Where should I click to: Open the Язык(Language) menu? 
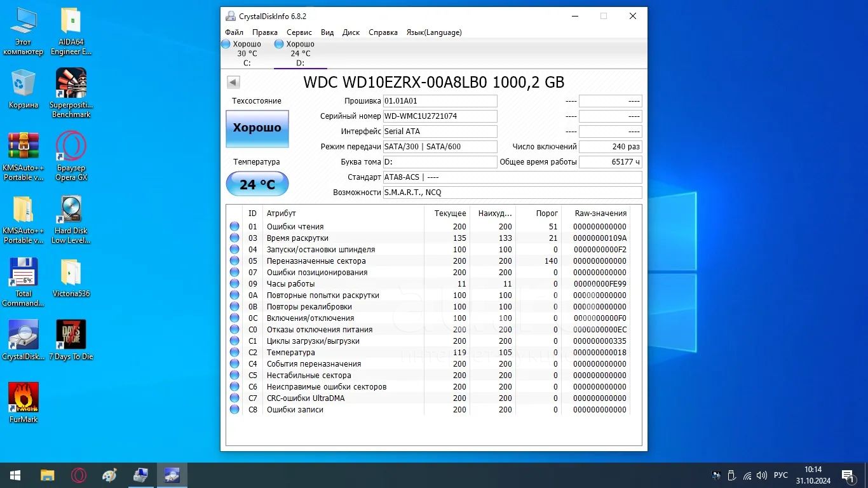(434, 32)
